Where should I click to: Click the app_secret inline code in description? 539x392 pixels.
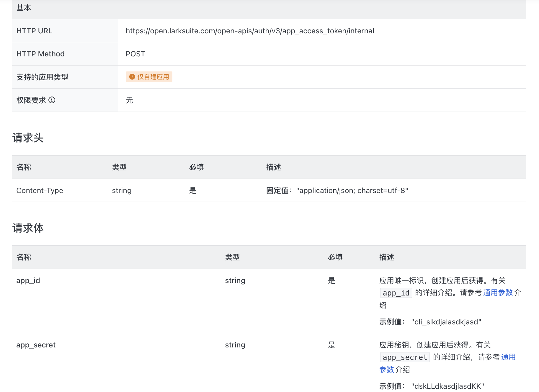(x=405, y=357)
